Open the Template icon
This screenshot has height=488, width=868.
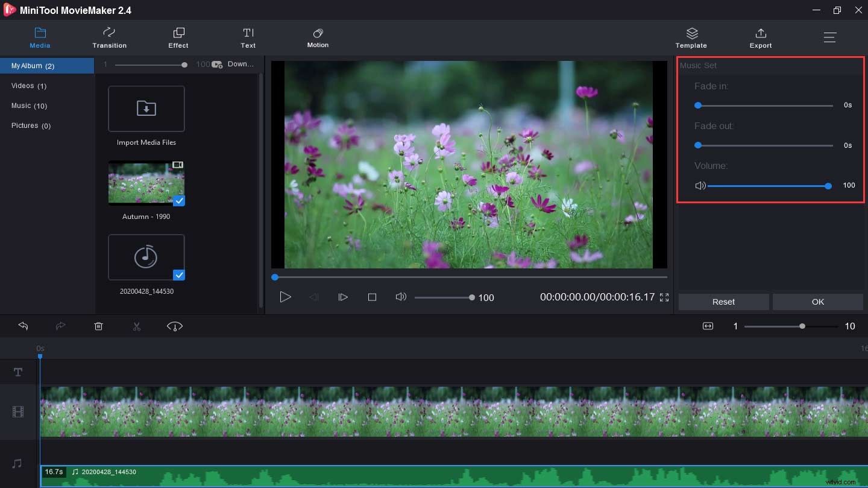pyautogui.click(x=691, y=37)
